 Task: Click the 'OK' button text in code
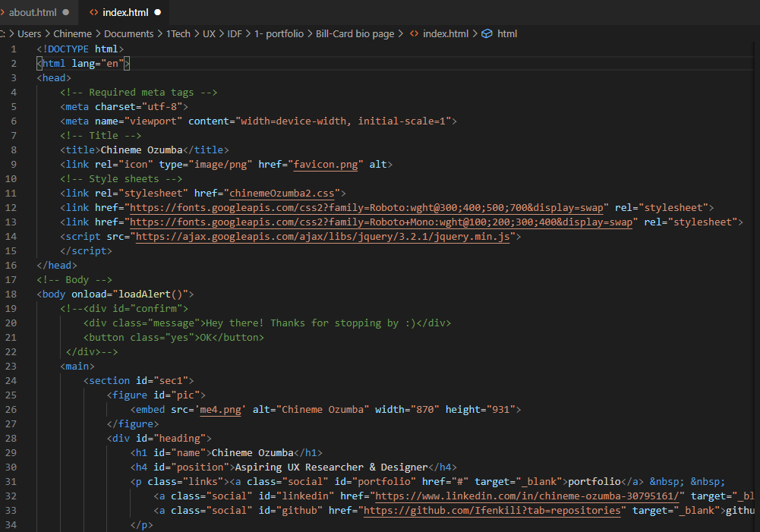point(206,337)
